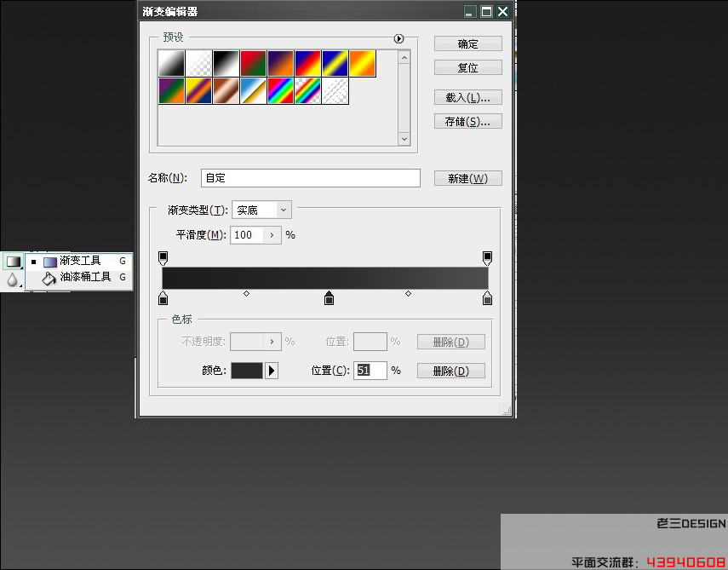Choose 渐变工具 from the tool flyout
Image resolution: width=728 pixels, height=570 pixels.
coord(80,261)
